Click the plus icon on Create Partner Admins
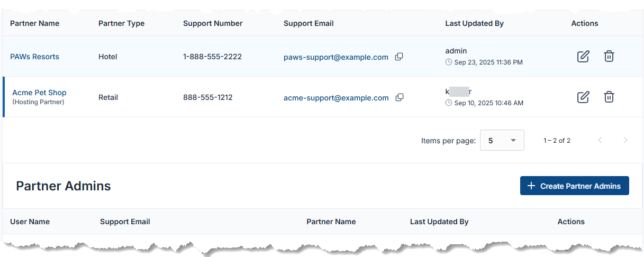644x257 pixels. (x=531, y=186)
